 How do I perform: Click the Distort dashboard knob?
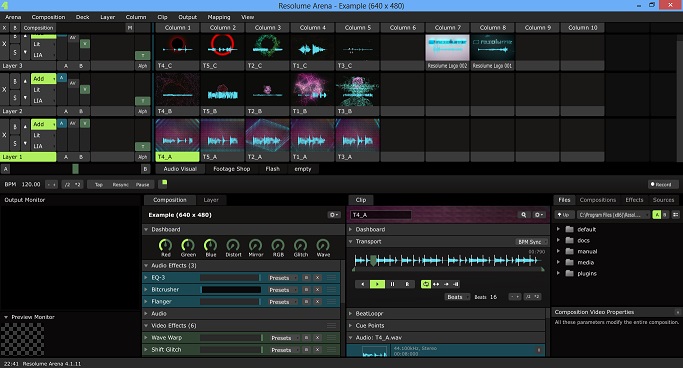pos(233,245)
